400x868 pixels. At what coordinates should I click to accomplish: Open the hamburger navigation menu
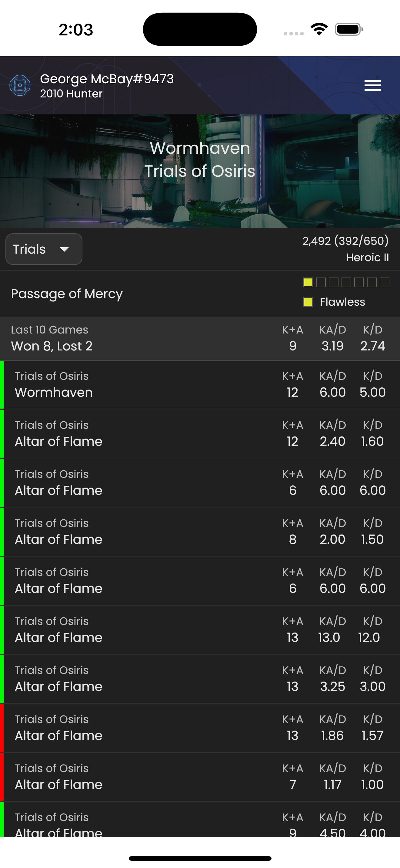click(372, 86)
